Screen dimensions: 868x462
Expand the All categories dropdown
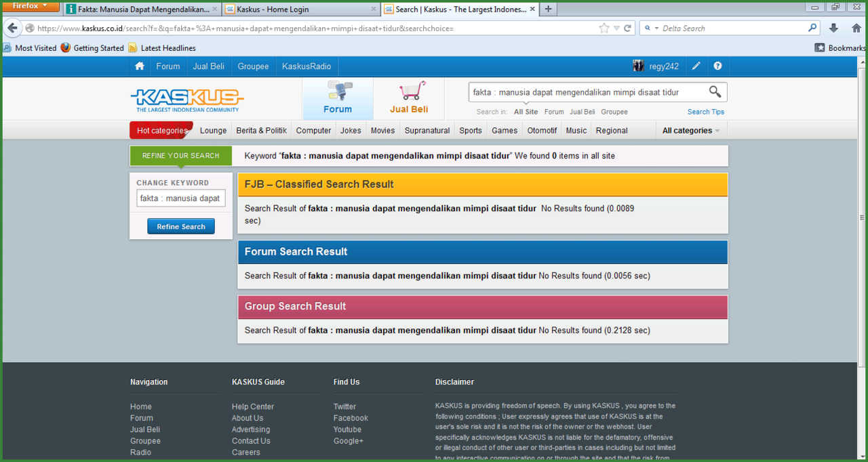coord(691,131)
